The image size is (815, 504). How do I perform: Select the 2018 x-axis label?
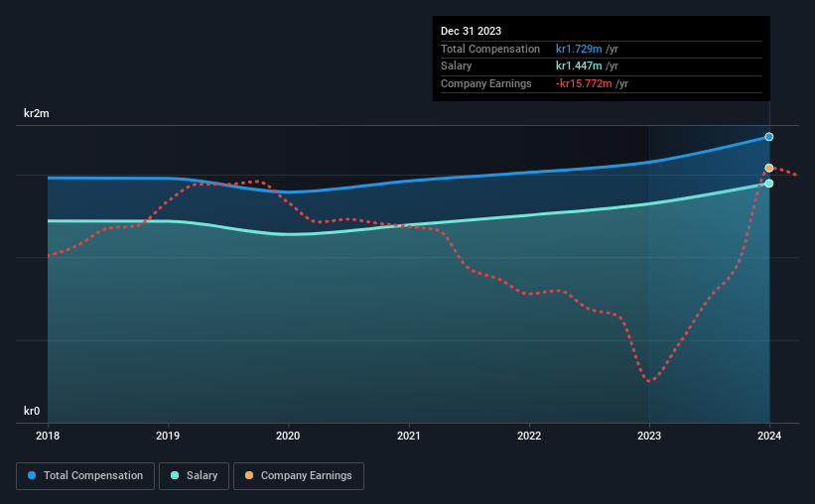tap(48, 436)
